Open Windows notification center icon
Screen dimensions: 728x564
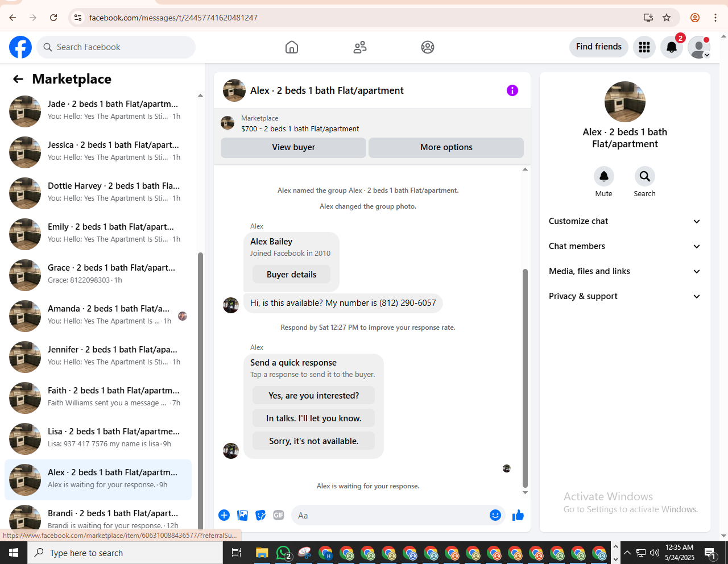coord(710,553)
